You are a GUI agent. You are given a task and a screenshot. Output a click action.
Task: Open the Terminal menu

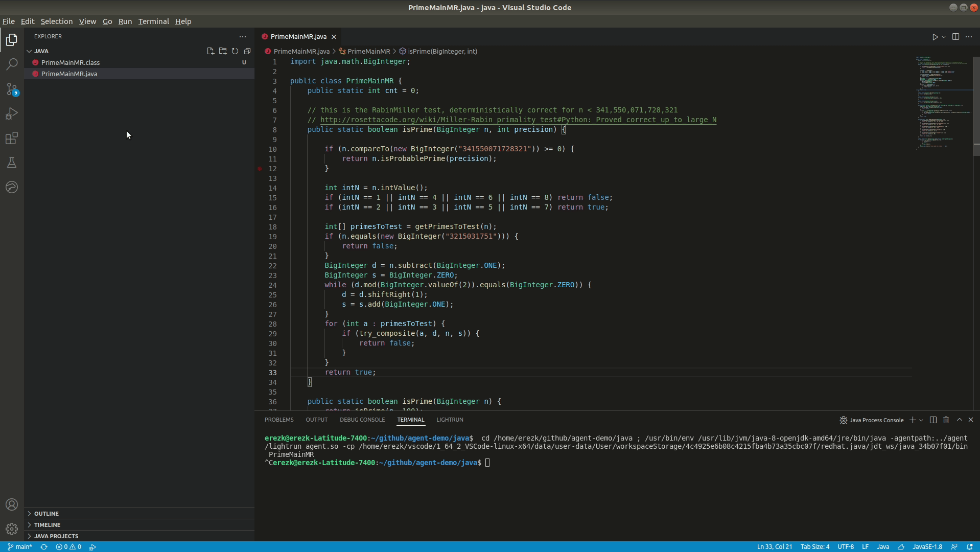pos(153,21)
